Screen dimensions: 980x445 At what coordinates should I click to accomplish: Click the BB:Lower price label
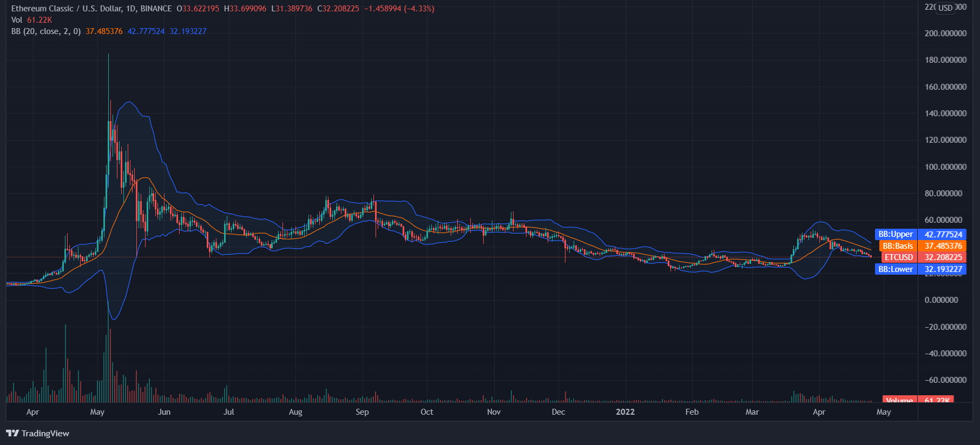896,269
